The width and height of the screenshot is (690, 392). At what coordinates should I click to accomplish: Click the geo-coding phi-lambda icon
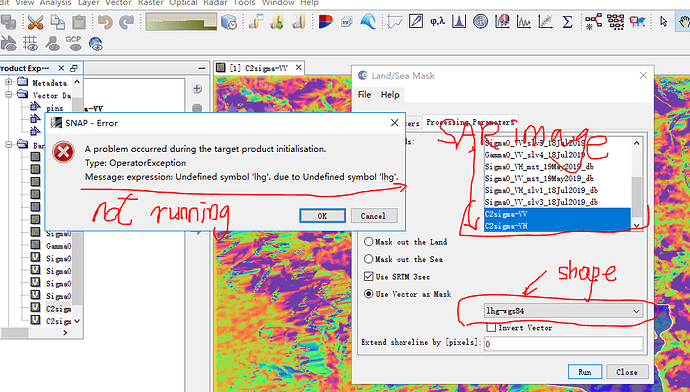pyautogui.click(x=437, y=21)
